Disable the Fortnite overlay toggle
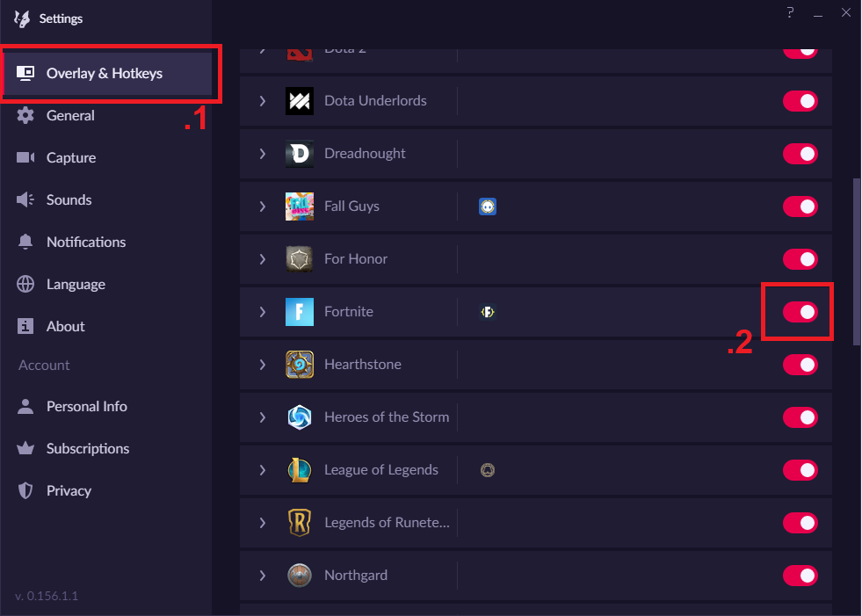 pos(800,312)
